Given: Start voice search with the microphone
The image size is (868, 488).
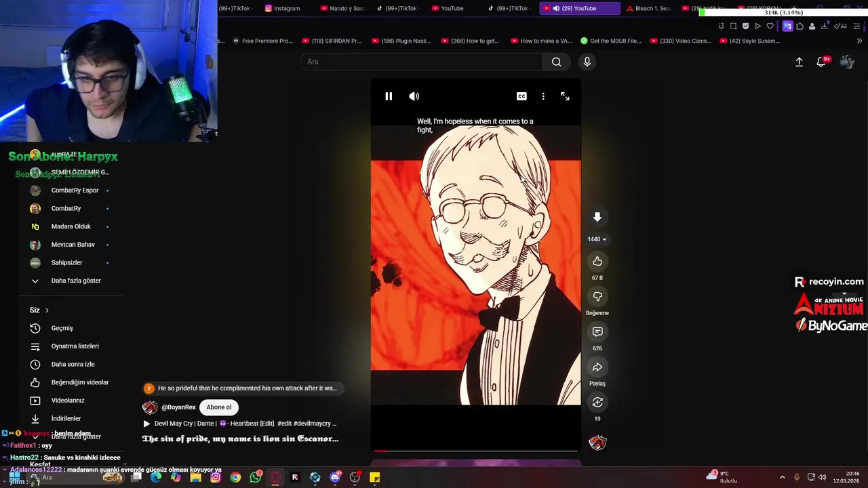Looking at the screenshot, I should point(587,62).
